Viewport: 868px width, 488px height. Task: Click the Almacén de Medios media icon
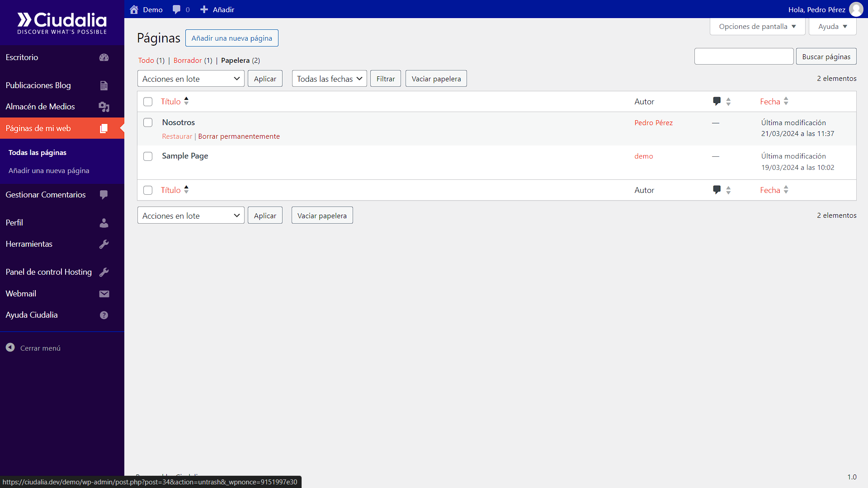click(104, 107)
